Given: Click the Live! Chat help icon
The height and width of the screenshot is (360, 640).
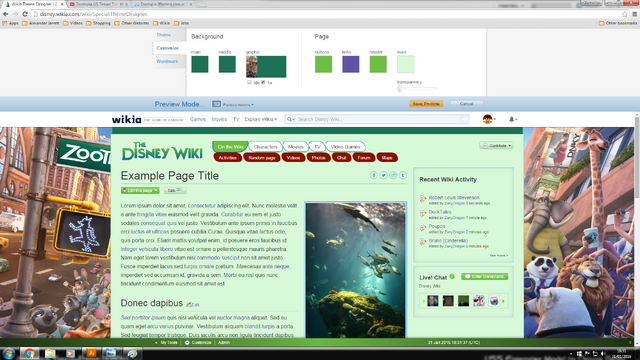Looking at the screenshot, I should click(x=452, y=276).
